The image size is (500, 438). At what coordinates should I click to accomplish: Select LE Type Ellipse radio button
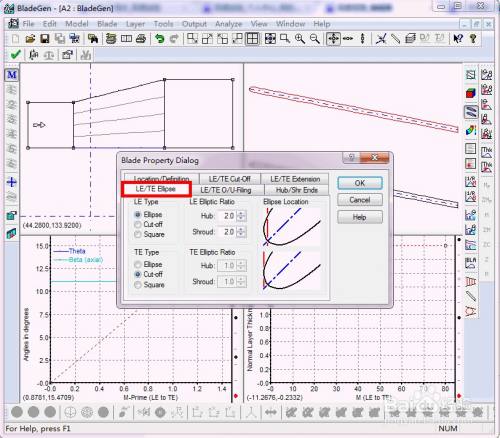tap(137, 215)
